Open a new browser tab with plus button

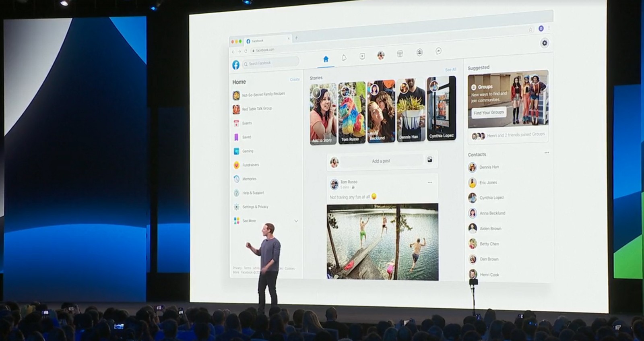tap(296, 38)
